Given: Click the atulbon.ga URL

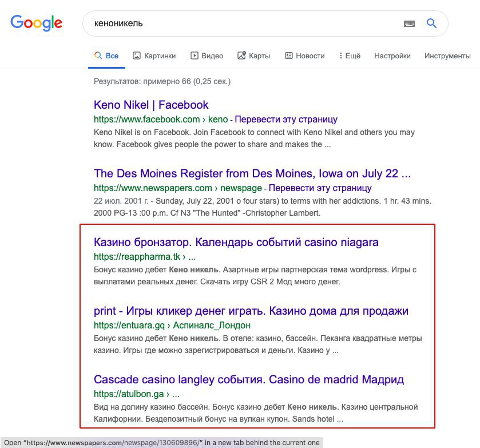Looking at the screenshot, I should [x=137, y=394].
